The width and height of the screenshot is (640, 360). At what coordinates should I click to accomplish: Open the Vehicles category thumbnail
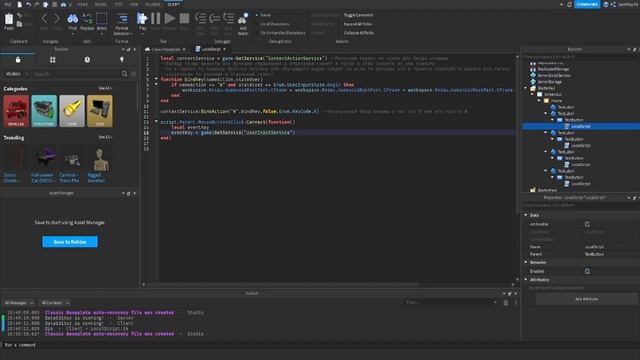pyautogui.click(x=16, y=111)
